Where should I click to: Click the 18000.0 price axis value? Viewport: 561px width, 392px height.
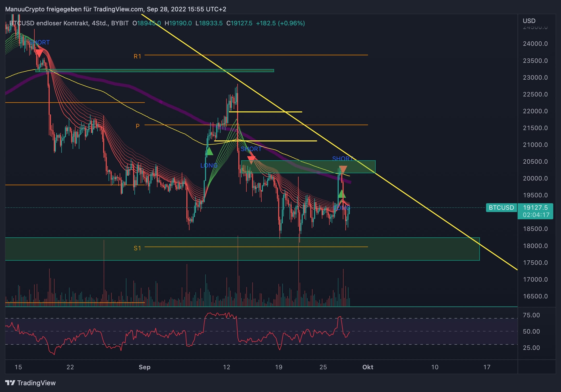(535, 246)
